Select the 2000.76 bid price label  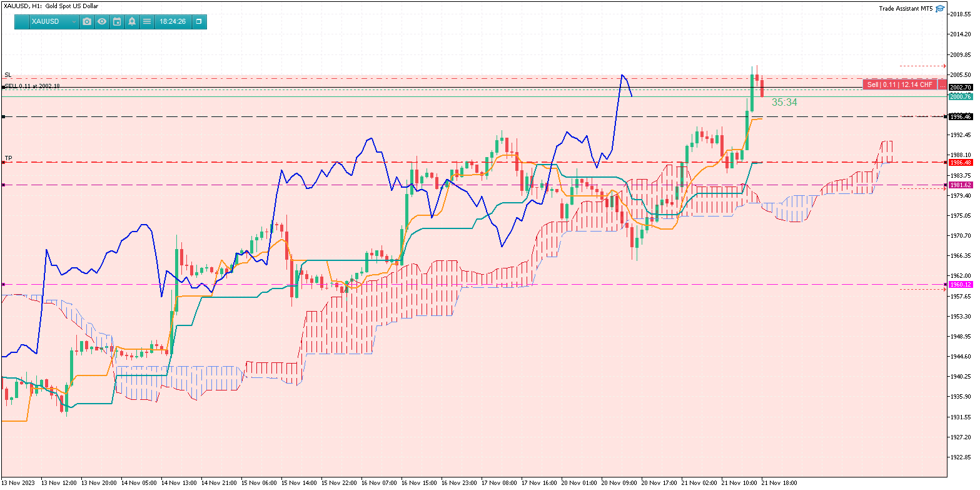(x=960, y=96)
